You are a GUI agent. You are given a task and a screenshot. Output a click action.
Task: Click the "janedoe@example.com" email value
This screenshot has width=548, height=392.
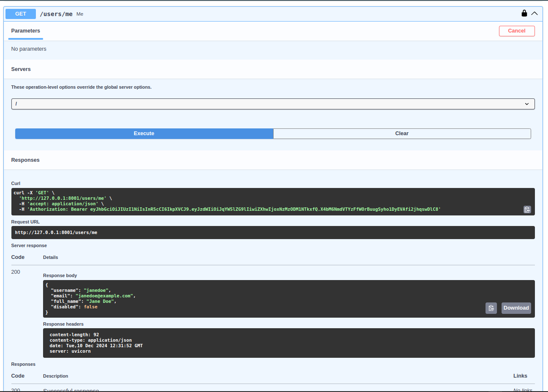104,296
